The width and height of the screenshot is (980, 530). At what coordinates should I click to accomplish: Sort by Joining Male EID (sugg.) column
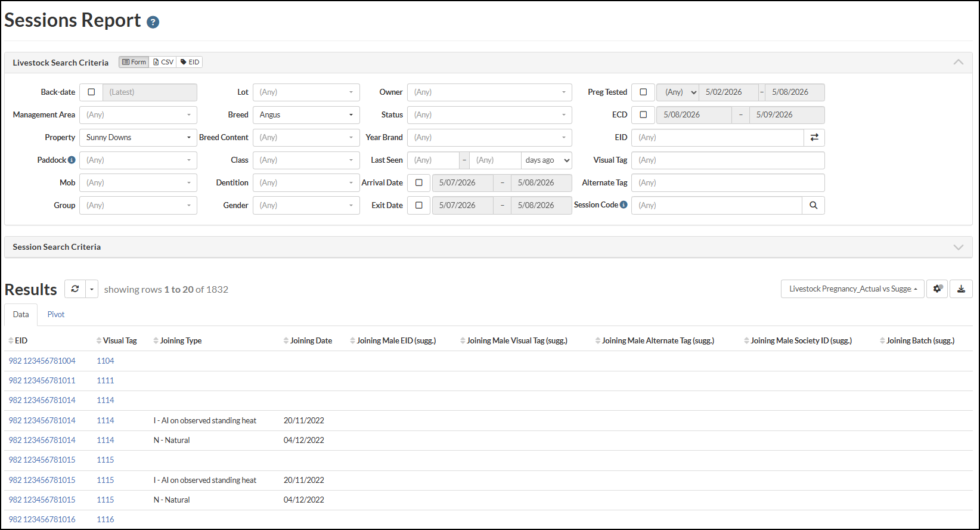[x=393, y=341]
